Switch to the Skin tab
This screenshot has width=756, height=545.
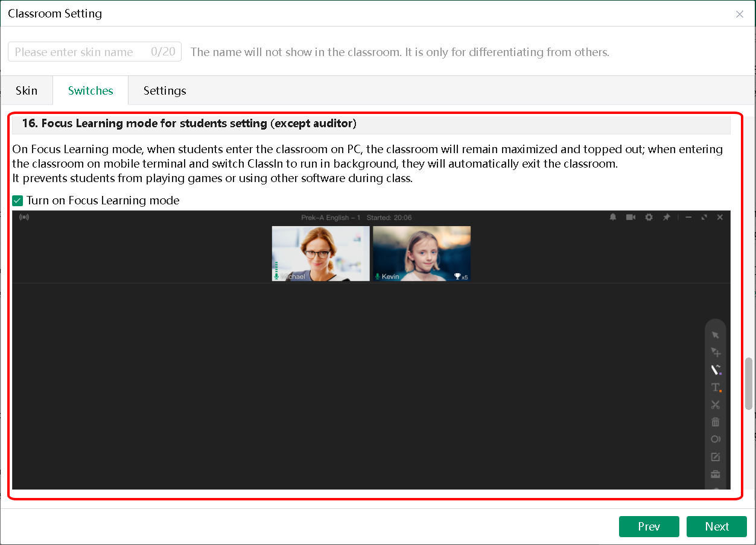(27, 91)
